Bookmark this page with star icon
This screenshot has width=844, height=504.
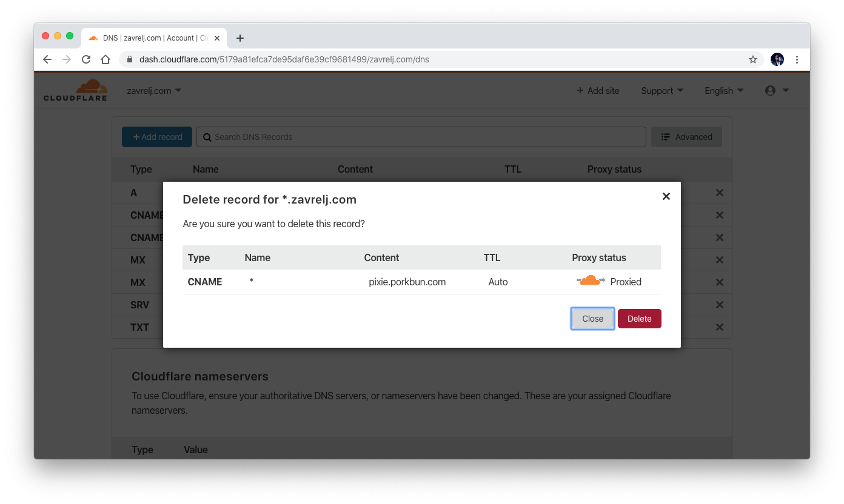(x=752, y=59)
